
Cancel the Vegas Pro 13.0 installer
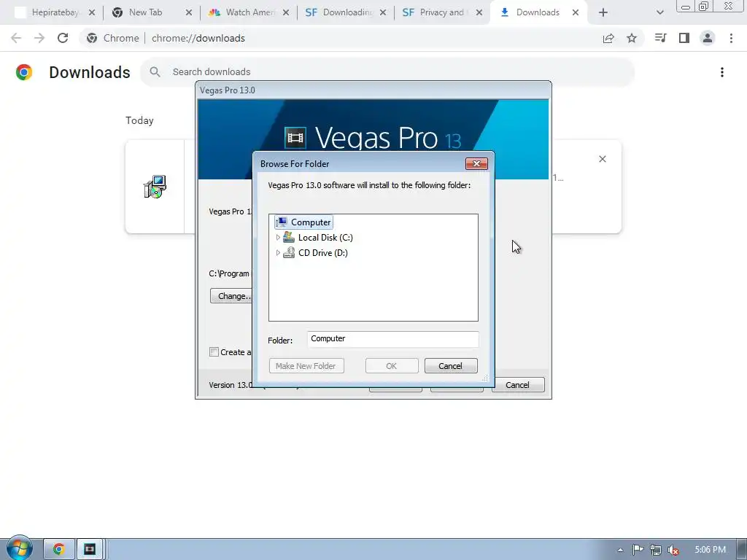[x=517, y=385]
